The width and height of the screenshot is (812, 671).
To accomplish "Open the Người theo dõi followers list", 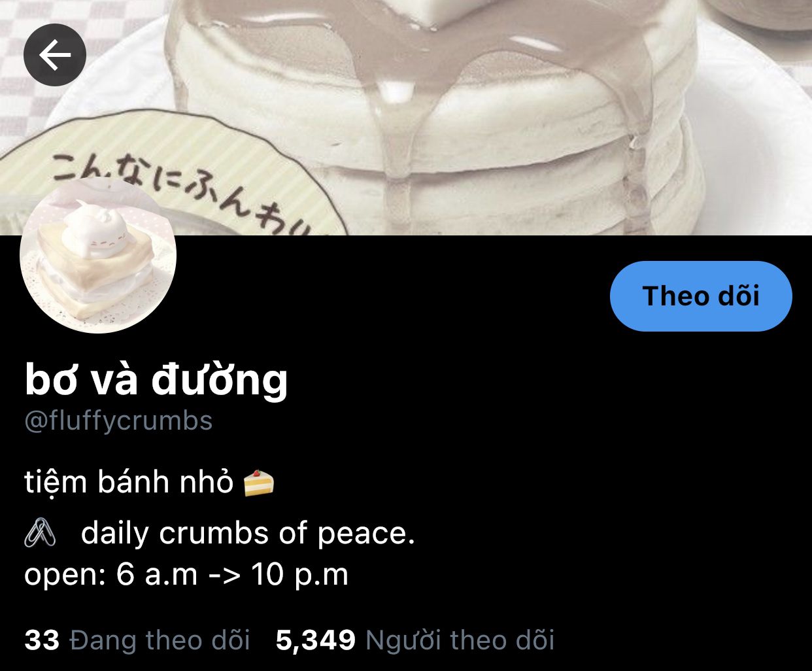I will [x=460, y=640].
